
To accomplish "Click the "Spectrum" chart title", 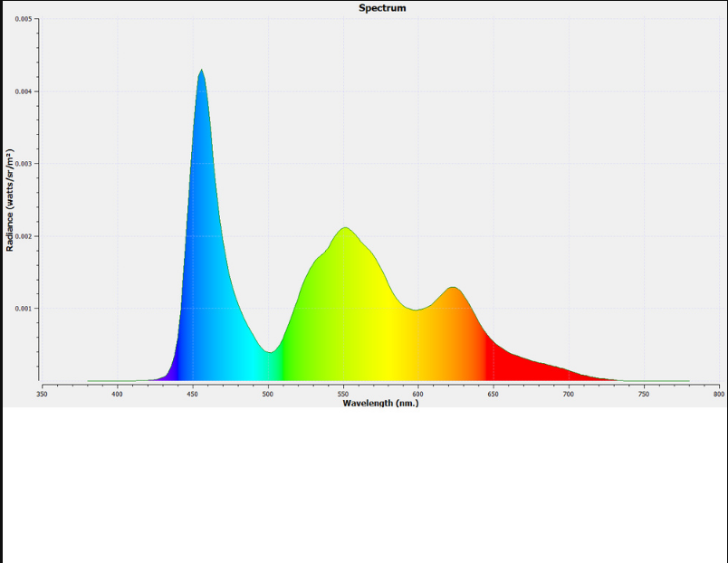I will (x=382, y=8).
